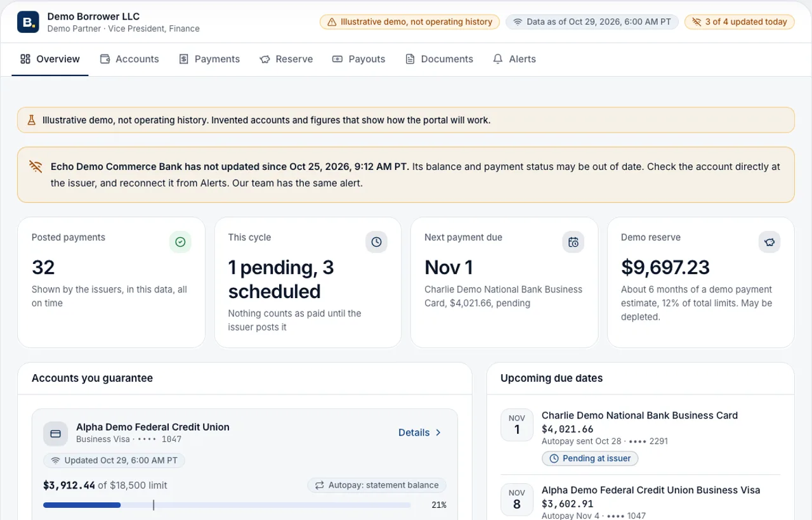This screenshot has width=812, height=520.
Task: Click the Alpha Demo credit utilization bar
Action: [226, 505]
